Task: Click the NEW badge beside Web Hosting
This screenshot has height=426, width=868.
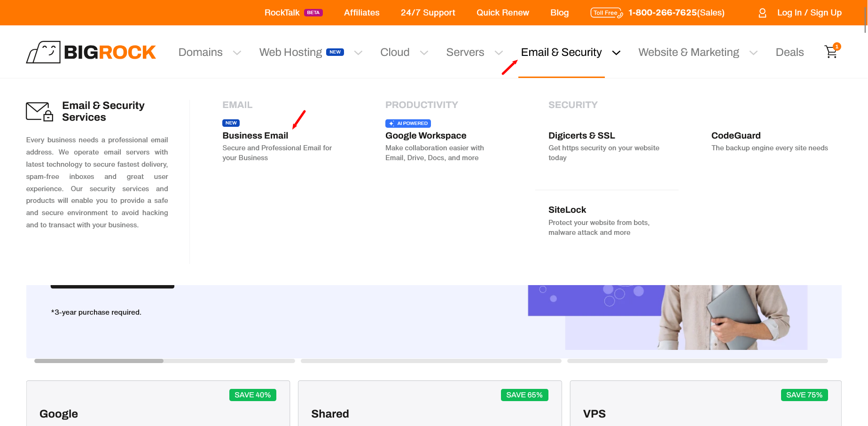Action: click(x=335, y=52)
